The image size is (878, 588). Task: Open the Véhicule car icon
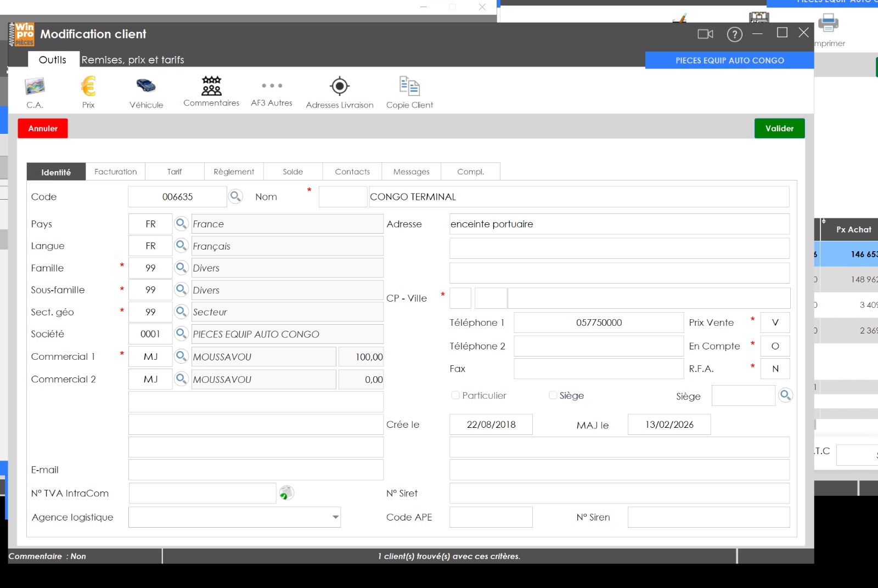146,86
